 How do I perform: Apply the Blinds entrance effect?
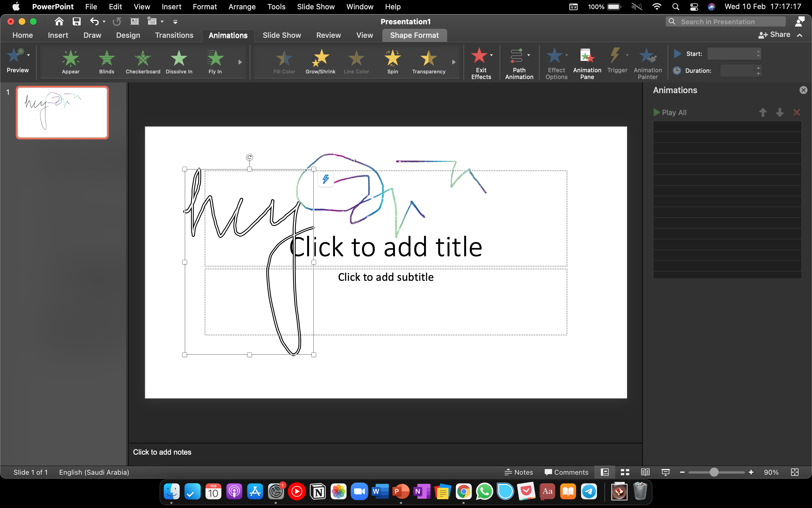click(107, 62)
